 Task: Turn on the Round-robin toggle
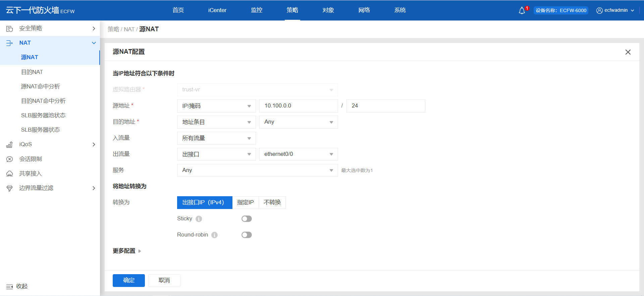247,235
